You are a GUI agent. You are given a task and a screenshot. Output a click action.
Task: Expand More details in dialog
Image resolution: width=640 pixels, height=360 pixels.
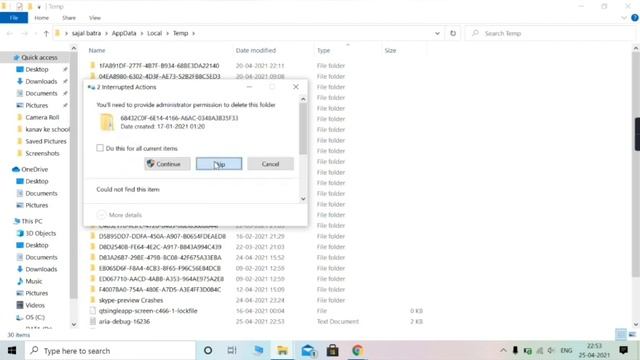pos(120,215)
